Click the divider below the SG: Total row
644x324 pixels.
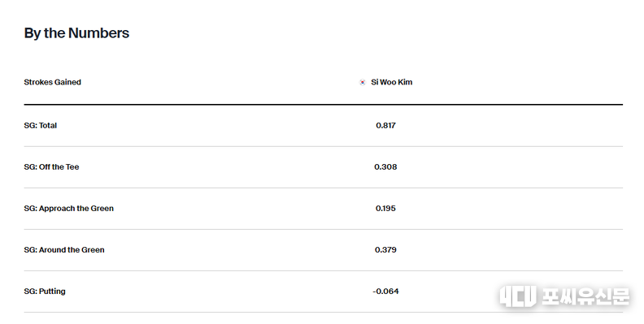pyautogui.click(x=324, y=146)
